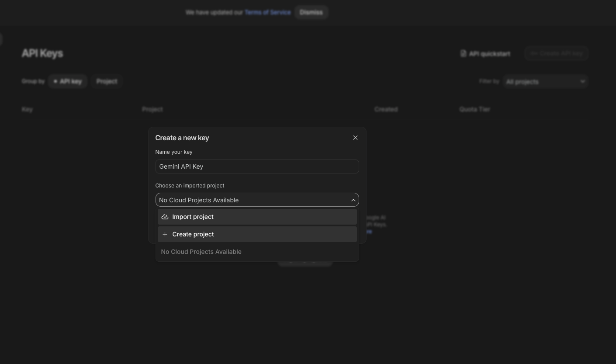
Task: Click the Key column header
Action: [27, 109]
